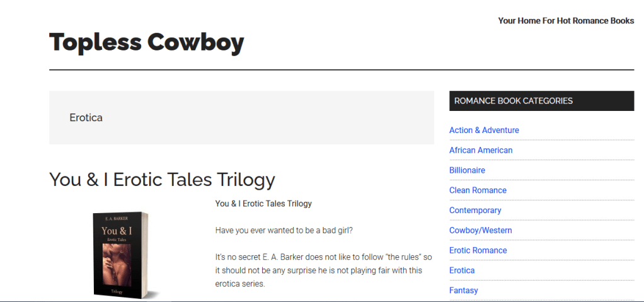Click the word "Trilogy" on the book cover
This screenshot has height=302, width=644.
(117, 292)
